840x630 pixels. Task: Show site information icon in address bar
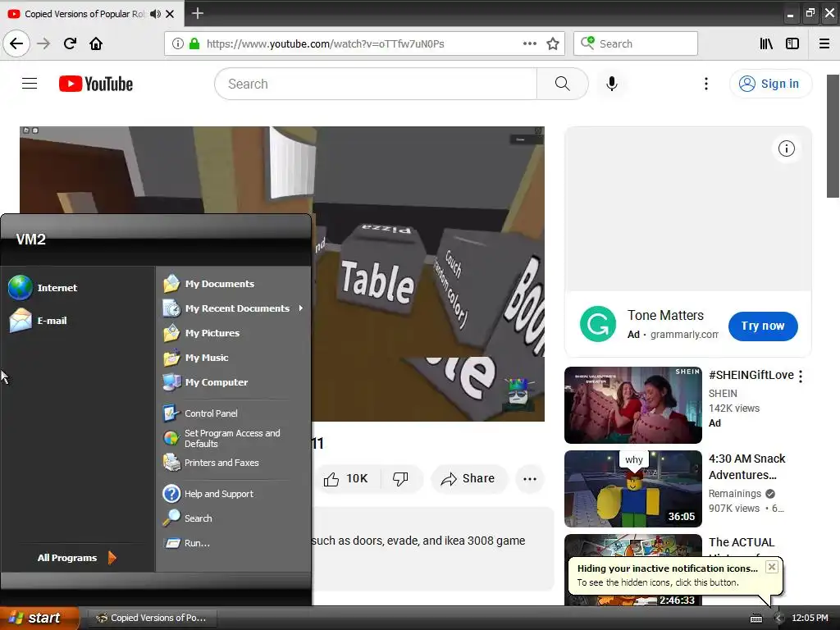click(178, 43)
